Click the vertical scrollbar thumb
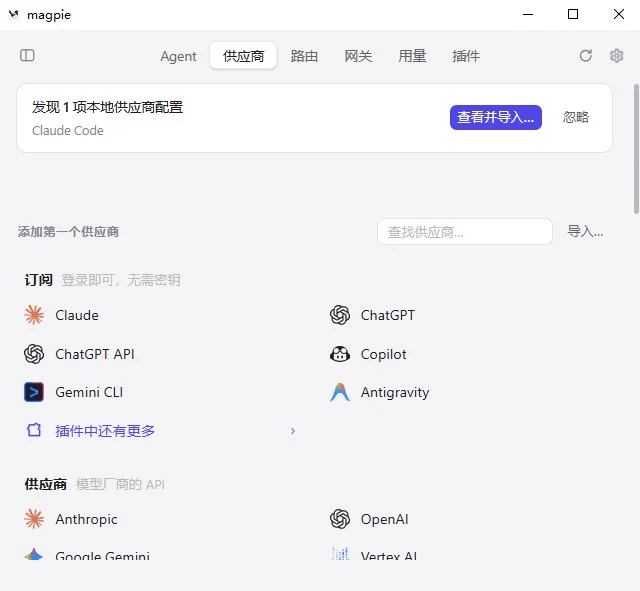This screenshot has height=591, width=640. point(636,149)
